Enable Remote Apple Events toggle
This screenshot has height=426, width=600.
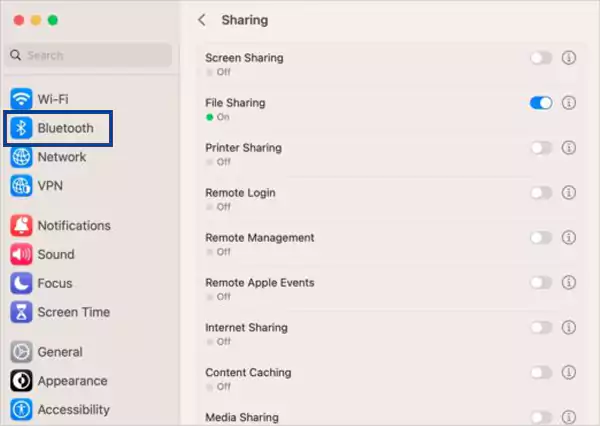[541, 282]
